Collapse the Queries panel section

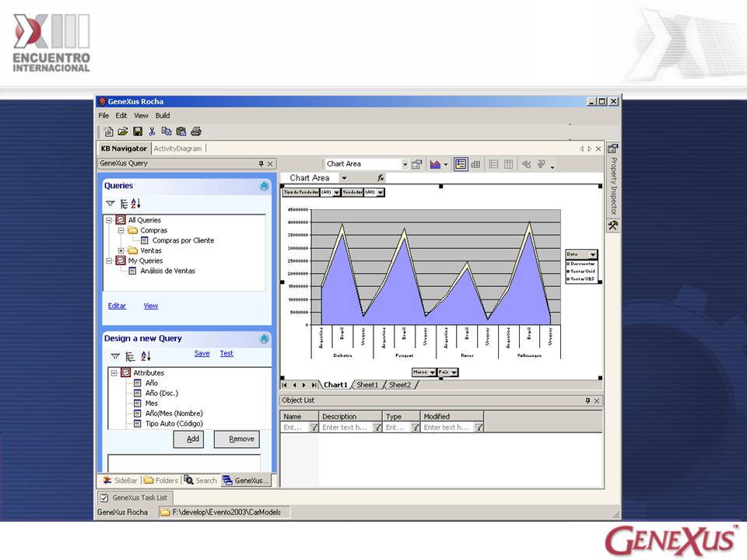coord(264,186)
